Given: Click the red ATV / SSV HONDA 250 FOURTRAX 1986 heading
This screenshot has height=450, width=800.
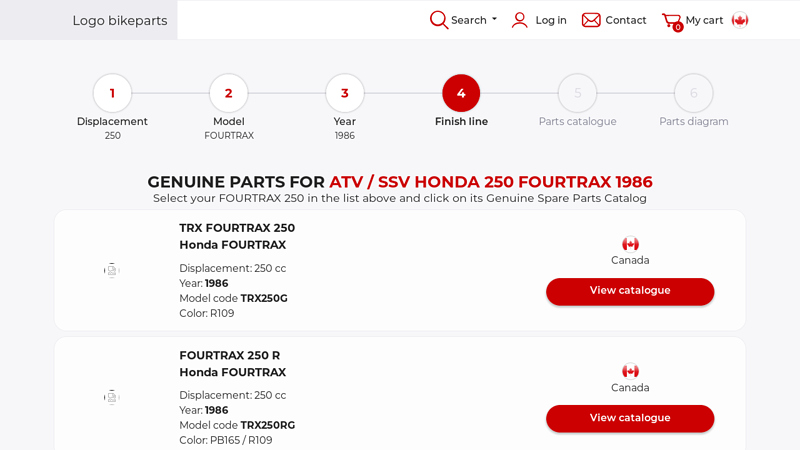Looking at the screenshot, I should click(491, 182).
